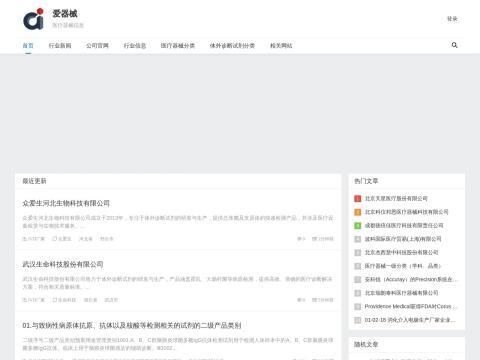This screenshot has height=360, width=480.
Task: Click the 爱器械 site logo
Action: [x=33, y=19]
